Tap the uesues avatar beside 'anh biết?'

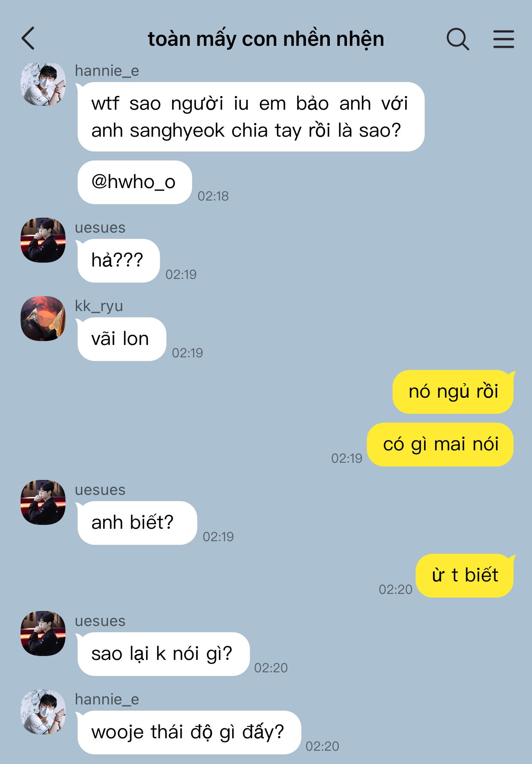[43, 502]
